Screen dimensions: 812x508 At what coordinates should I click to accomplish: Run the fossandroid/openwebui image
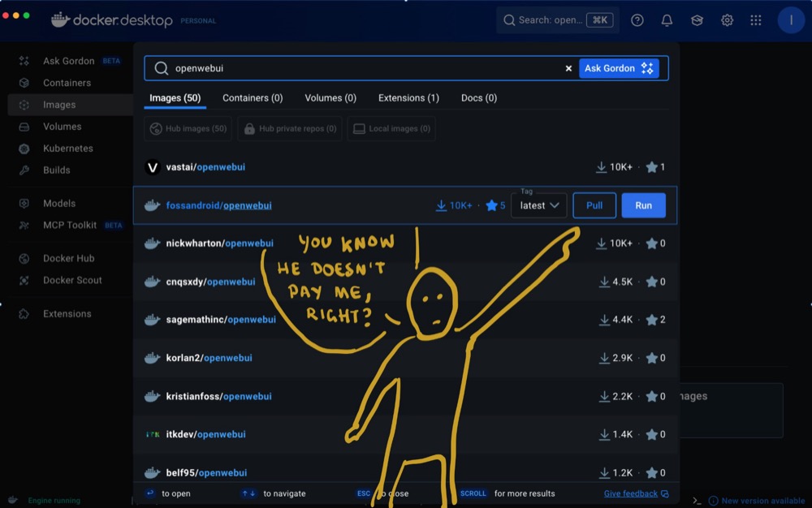pos(643,205)
